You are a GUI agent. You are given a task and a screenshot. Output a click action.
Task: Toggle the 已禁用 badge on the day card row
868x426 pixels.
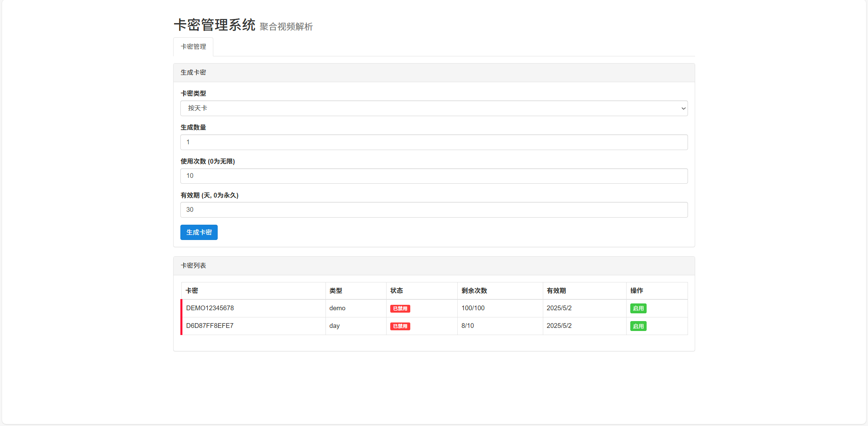[400, 326]
